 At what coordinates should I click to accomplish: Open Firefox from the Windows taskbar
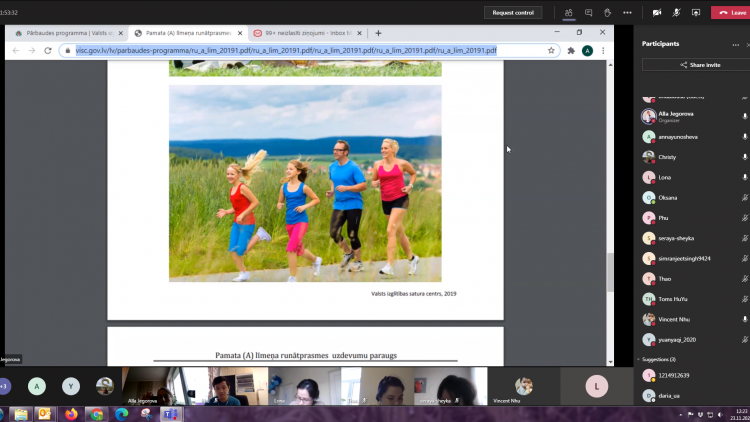coord(71,414)
